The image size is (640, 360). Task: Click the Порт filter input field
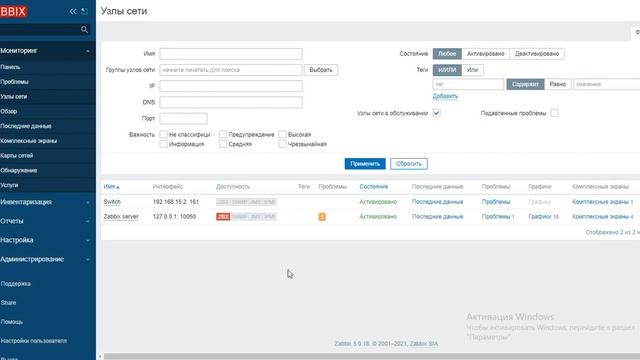(x=183, y=118)
